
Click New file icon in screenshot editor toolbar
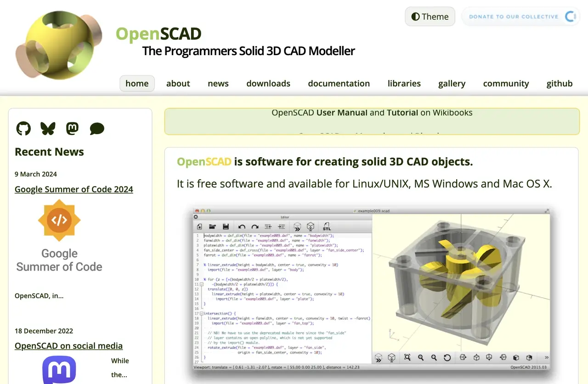point(199,226)
